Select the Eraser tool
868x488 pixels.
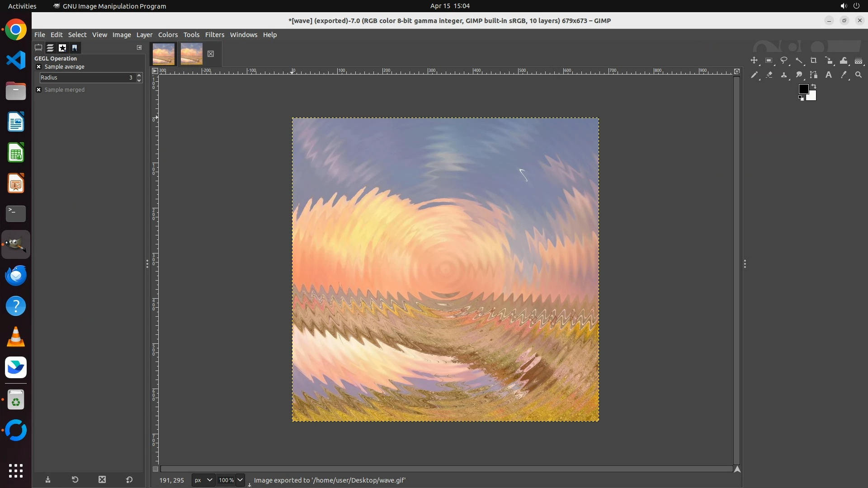tap(769, 75)
